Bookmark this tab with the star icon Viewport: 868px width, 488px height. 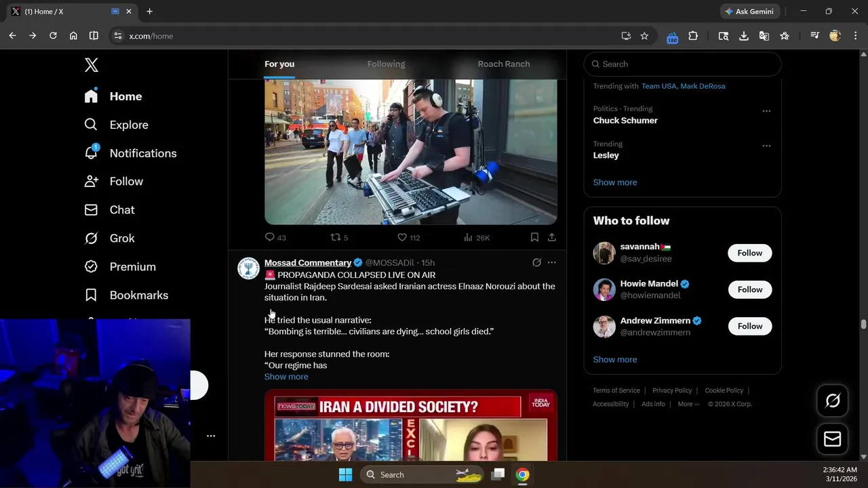[x=644, y=36]
